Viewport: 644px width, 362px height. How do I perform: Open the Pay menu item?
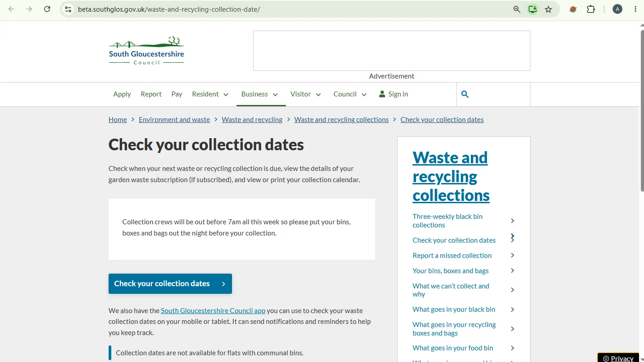click(x=177, y=94)
